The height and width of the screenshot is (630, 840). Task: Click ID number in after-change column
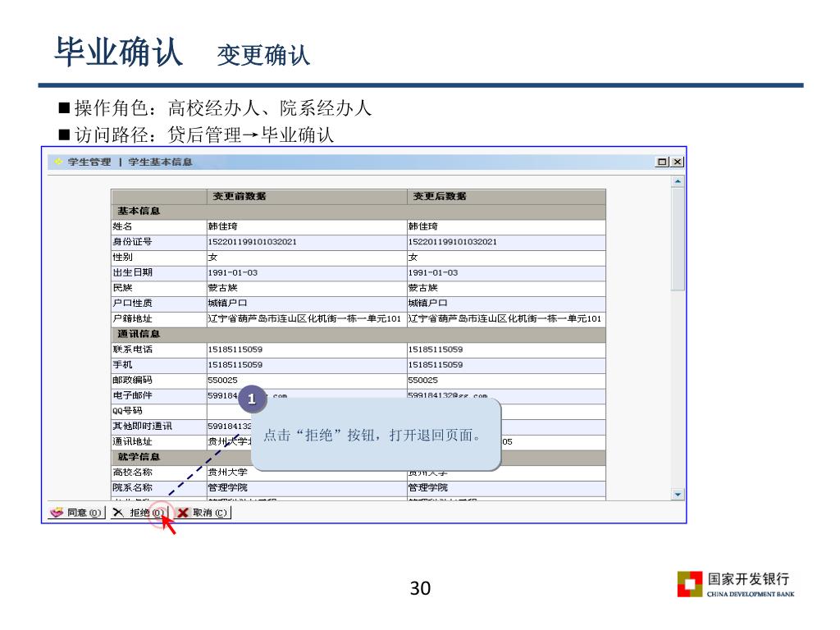click(453, 242)
